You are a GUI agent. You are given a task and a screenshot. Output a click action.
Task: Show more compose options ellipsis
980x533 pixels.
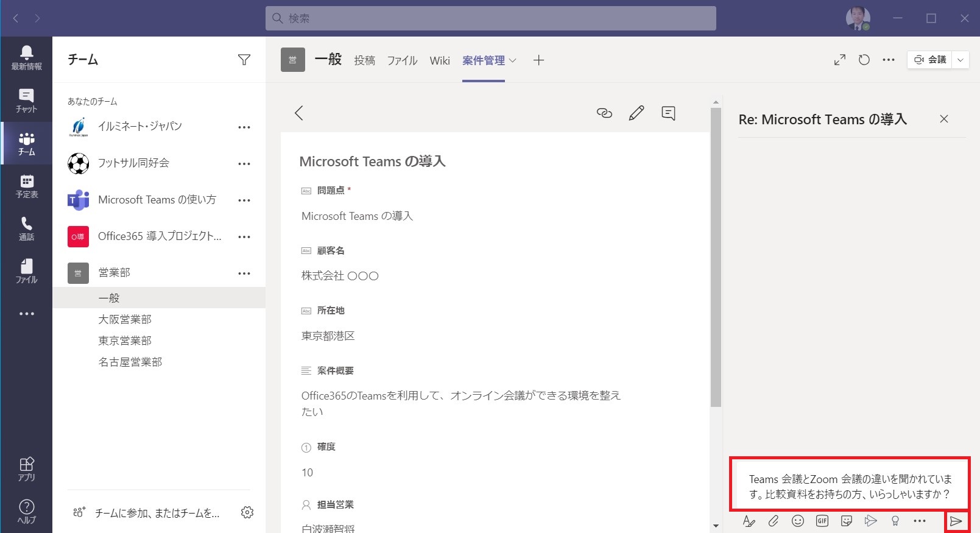pos(920,521)
